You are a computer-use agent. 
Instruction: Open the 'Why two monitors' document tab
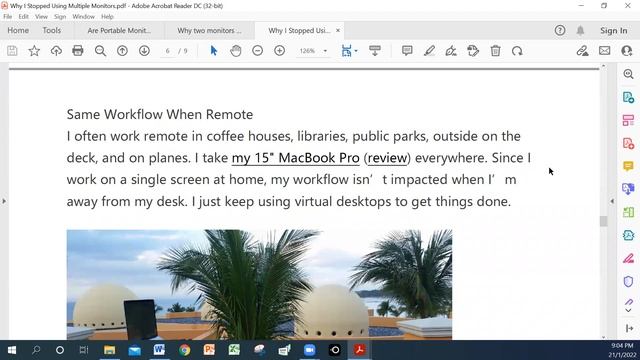tap(209, 31)
